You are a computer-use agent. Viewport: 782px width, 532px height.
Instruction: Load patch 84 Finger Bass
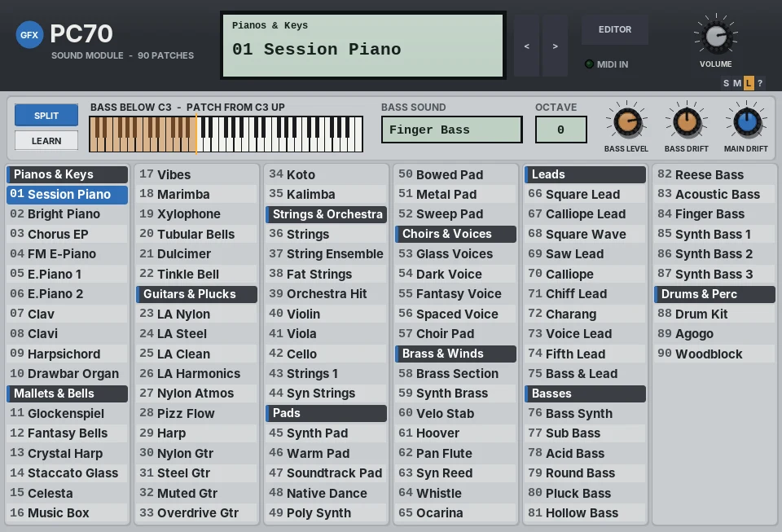714,214
